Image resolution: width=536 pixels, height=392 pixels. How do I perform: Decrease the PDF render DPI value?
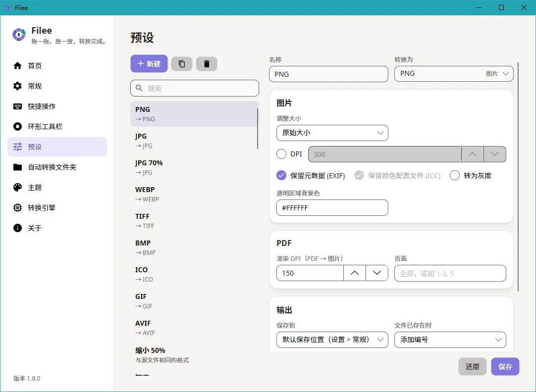click(x=376, y=273)
